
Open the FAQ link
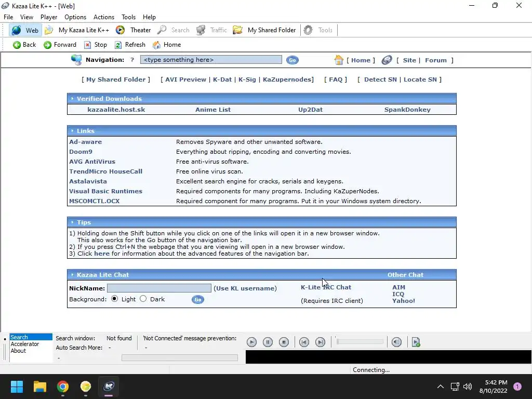pos(336,79)
